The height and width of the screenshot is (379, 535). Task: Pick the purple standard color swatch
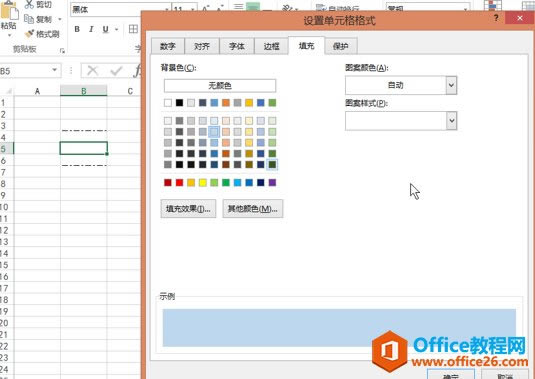click(272, 183)
